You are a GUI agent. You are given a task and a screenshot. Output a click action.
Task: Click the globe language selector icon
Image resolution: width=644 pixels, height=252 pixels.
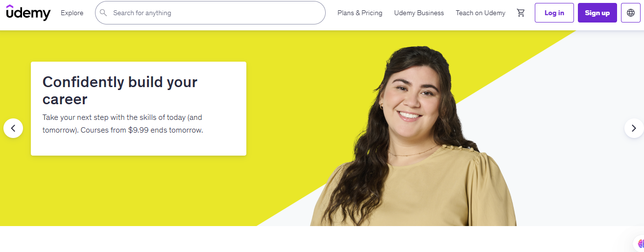pyautogui.click(x=630, y=13)
